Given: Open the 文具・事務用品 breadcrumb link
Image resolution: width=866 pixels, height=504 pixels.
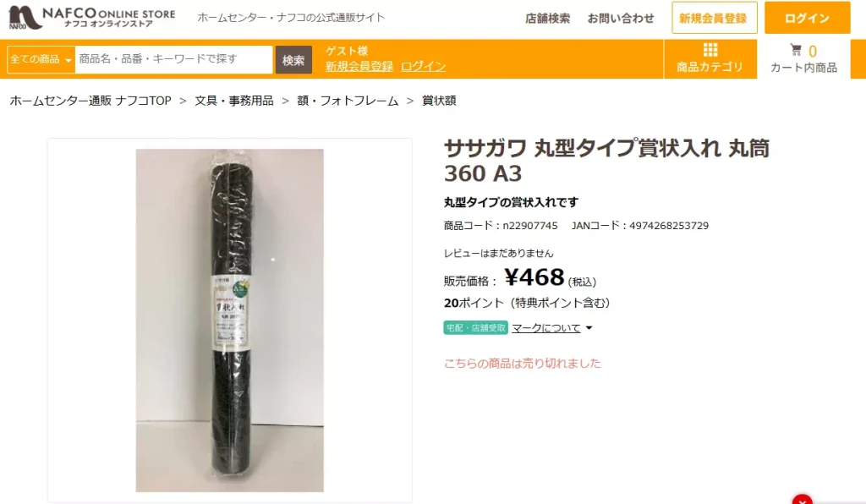Looking at the screenshot, I should pyautogui.click(x=234, y=101).
